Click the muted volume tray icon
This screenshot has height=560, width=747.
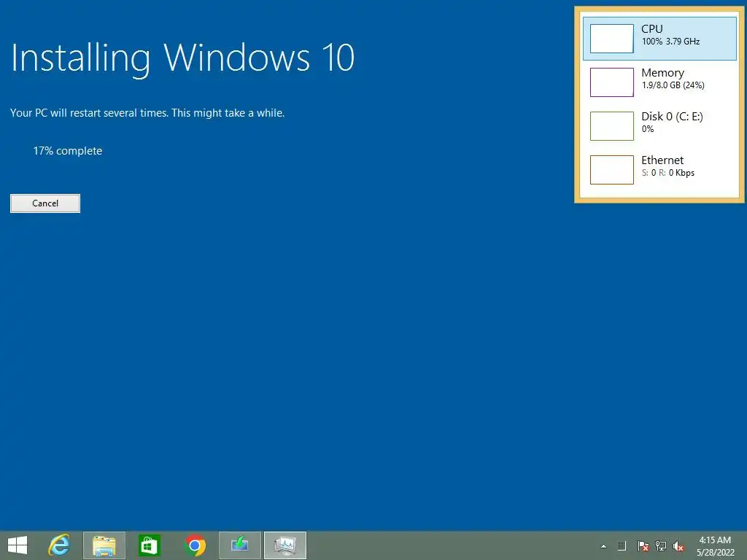coord(678,545)
